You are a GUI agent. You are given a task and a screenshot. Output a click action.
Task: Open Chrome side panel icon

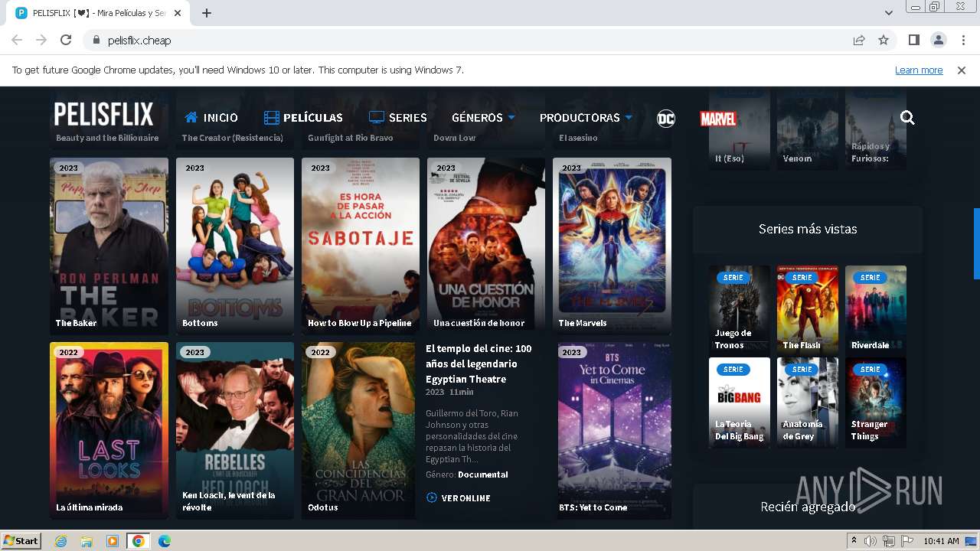913,40
